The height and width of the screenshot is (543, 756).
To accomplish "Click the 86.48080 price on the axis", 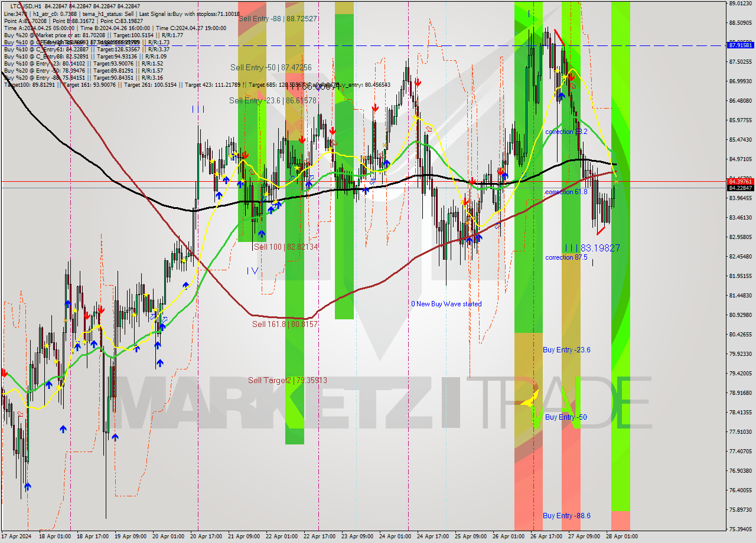I will (x=741, y=101).
